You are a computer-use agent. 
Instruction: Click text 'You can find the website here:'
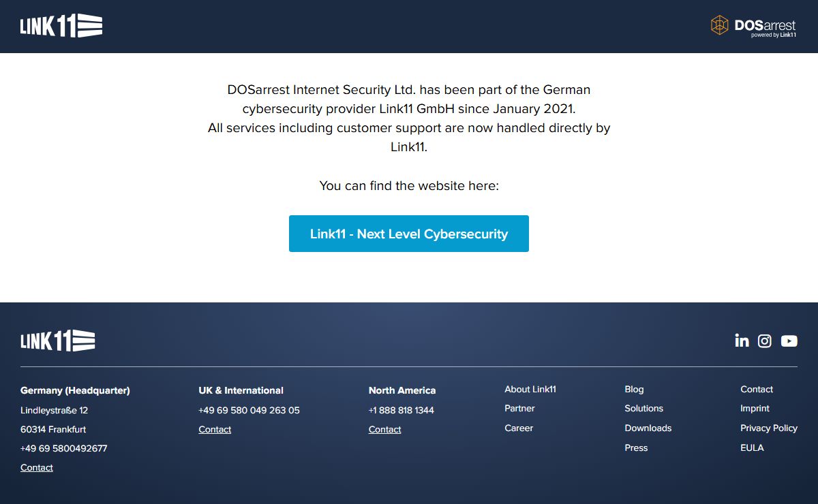coord(409,185)
